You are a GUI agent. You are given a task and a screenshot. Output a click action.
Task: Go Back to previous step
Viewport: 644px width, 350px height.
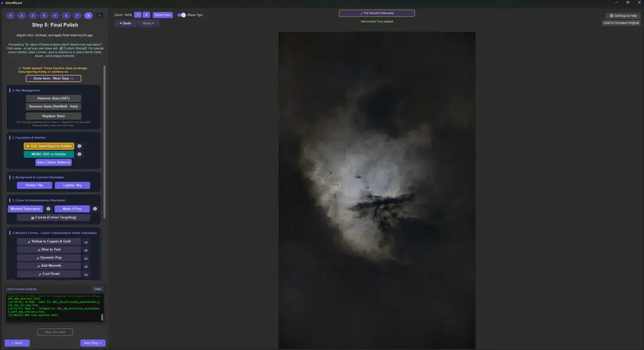pyautogui.click(x=17, y=343)
